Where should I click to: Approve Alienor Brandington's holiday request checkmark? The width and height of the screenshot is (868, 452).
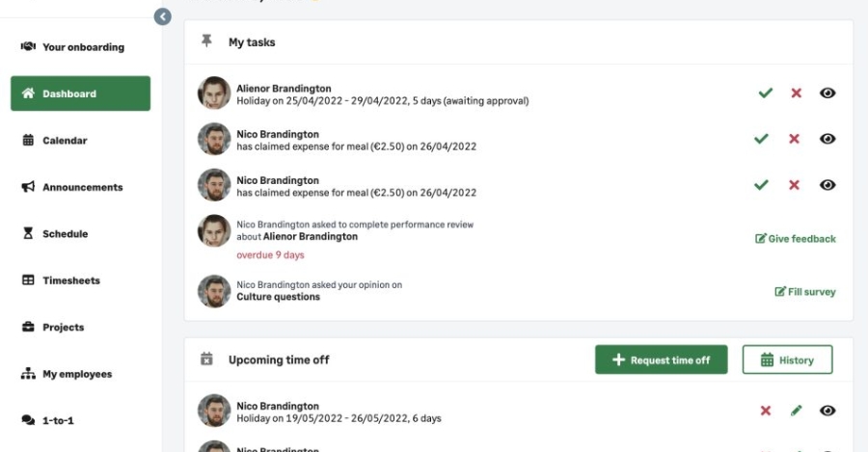point(765,93)
